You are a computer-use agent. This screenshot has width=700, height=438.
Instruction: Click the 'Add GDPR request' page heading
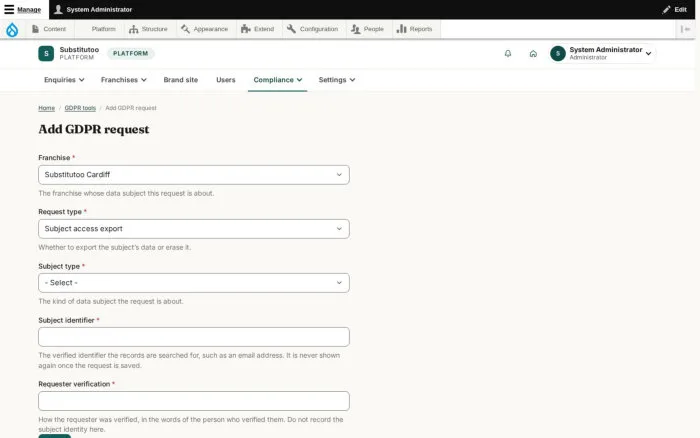pos(94,129)
